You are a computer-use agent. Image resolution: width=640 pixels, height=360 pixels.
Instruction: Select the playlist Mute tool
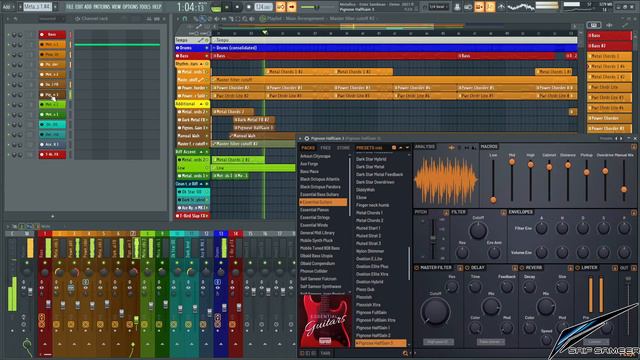point(217,19)
